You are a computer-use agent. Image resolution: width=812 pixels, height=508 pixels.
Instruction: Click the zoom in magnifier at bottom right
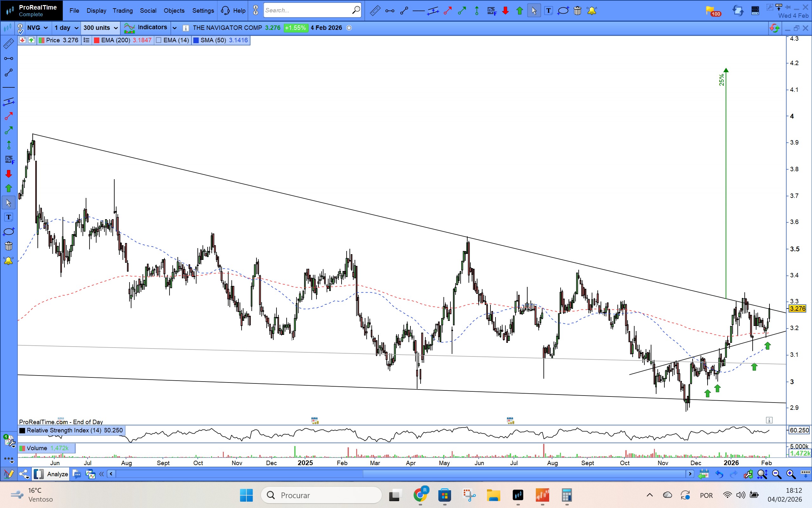[x=790, y=474]
